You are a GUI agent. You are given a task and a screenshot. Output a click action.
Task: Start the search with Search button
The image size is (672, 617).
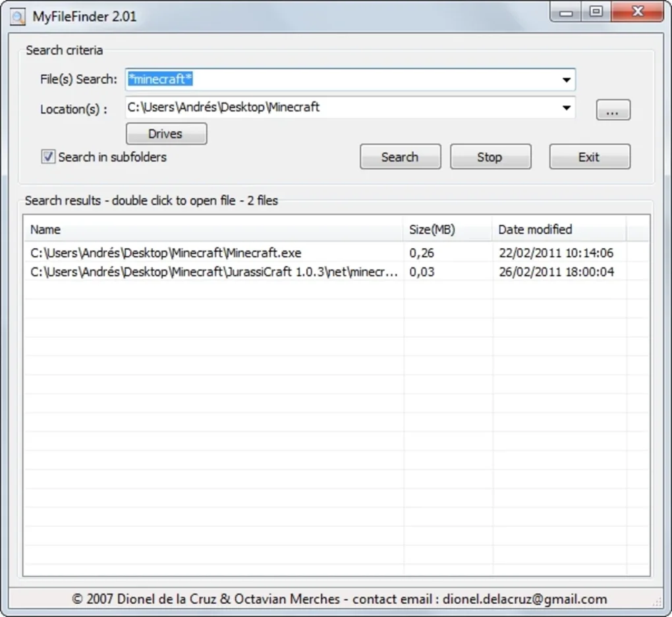(401, 157)
